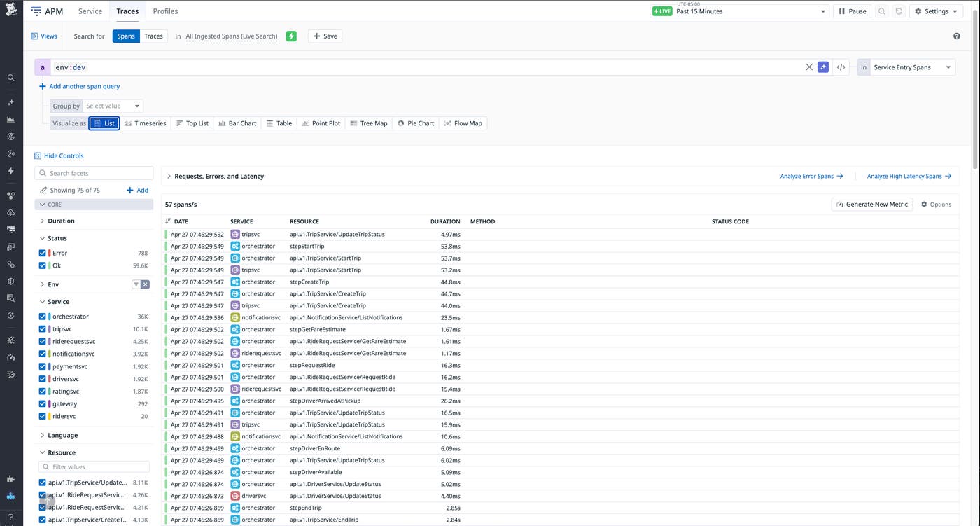Toggle the gateway service checkbox
The image size is (980, 526).
[43, 403]
